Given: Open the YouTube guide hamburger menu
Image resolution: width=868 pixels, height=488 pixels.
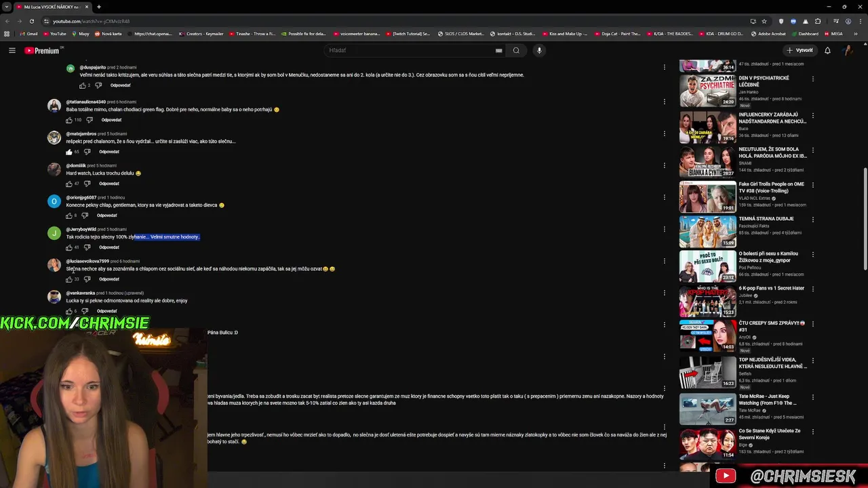Looking at the screenshot, I should coord(12,50).
